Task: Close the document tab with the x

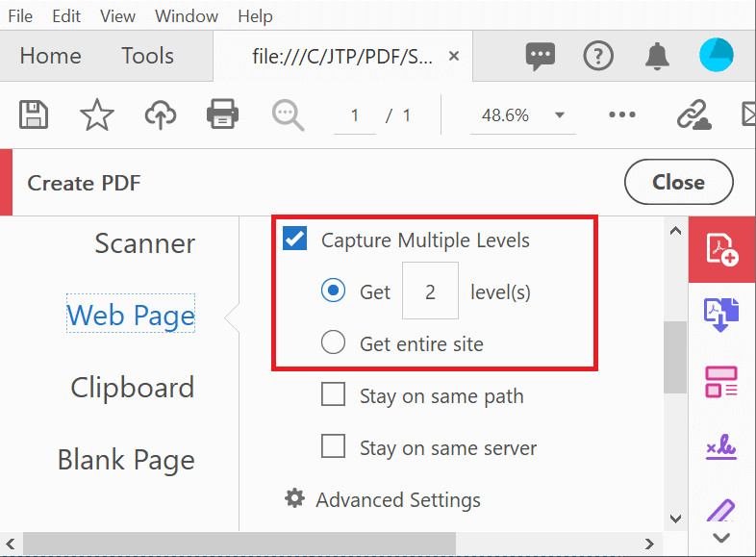Action: click(x=454, y=57)
